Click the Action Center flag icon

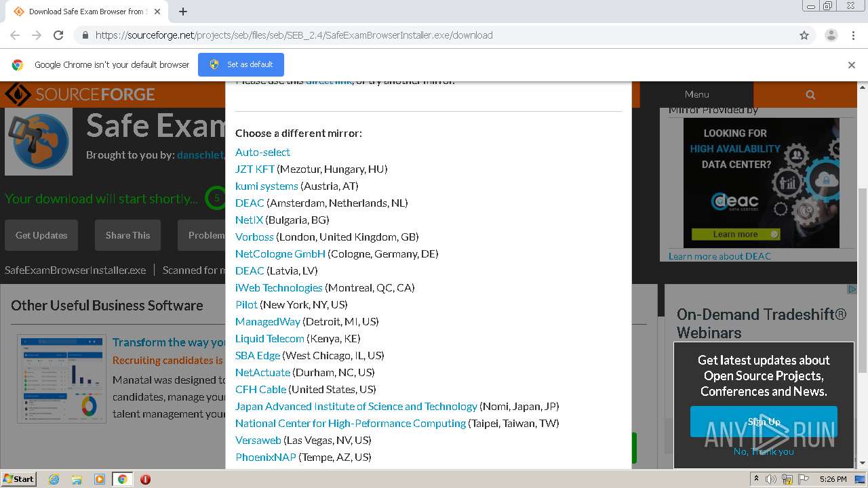pos(804,479)
